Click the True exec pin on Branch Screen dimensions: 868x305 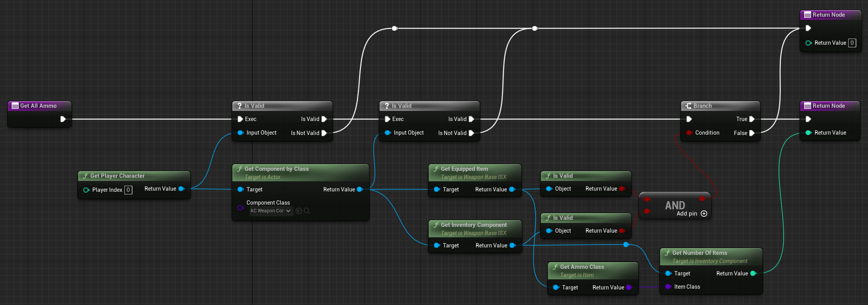pyautogui.click(x=752, y=119)
